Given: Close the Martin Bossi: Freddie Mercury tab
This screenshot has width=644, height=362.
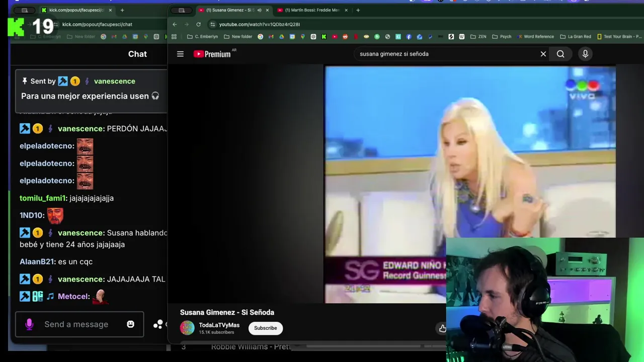Looking at the screenshot, I should coord(346,10).
